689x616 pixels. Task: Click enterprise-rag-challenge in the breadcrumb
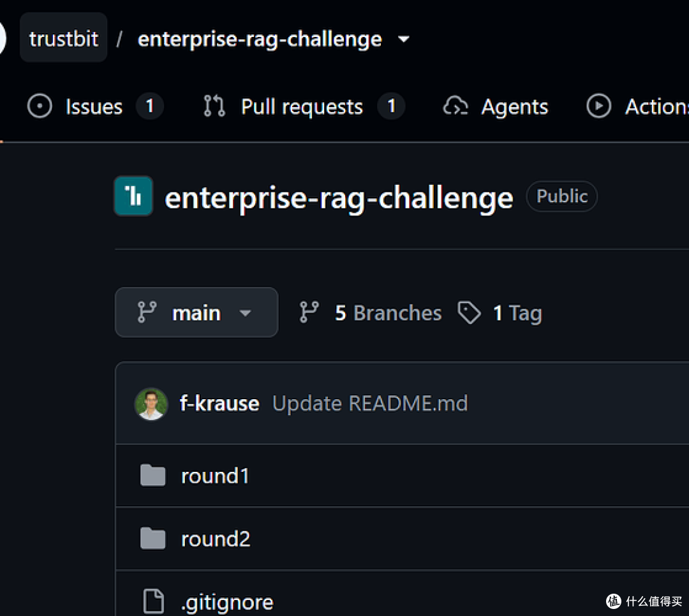pyautogui.click(x=260, y=39)
